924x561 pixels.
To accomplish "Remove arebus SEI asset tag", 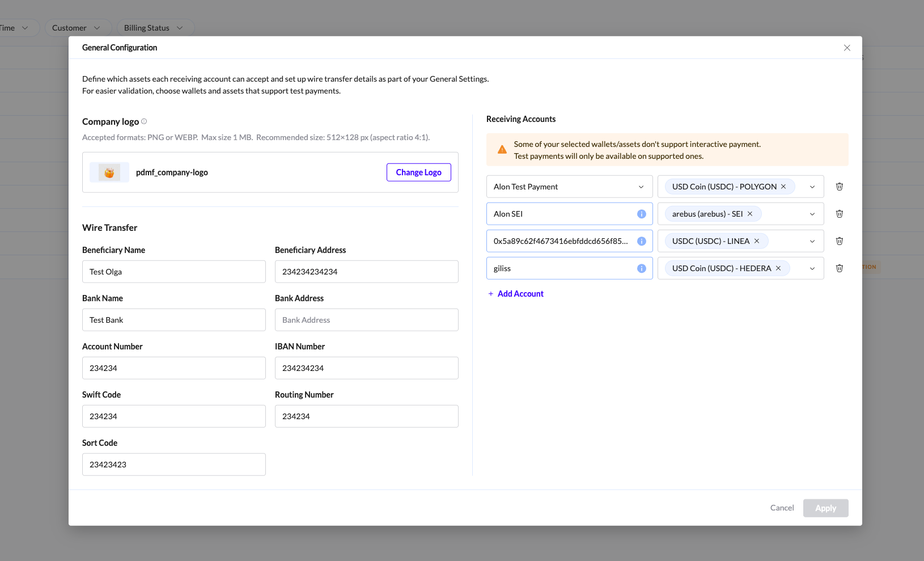I will tap(750, 214).
